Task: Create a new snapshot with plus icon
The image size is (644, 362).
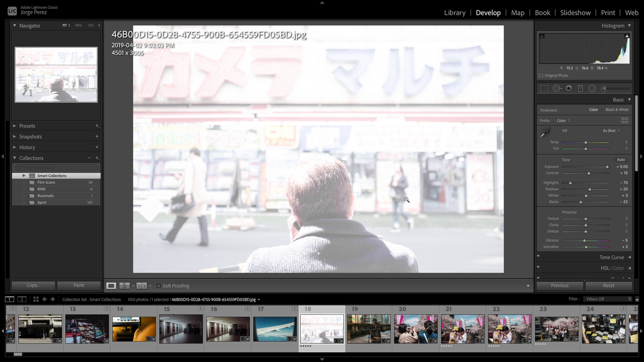Action: (x=97, y=136)
